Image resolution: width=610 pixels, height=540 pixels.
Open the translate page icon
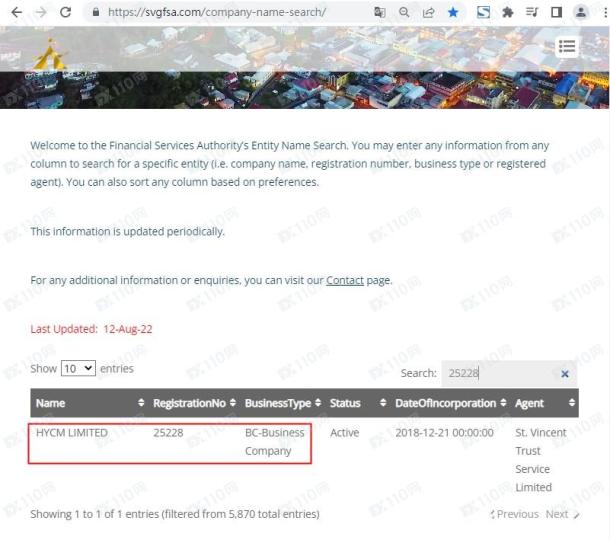[379, 12]
